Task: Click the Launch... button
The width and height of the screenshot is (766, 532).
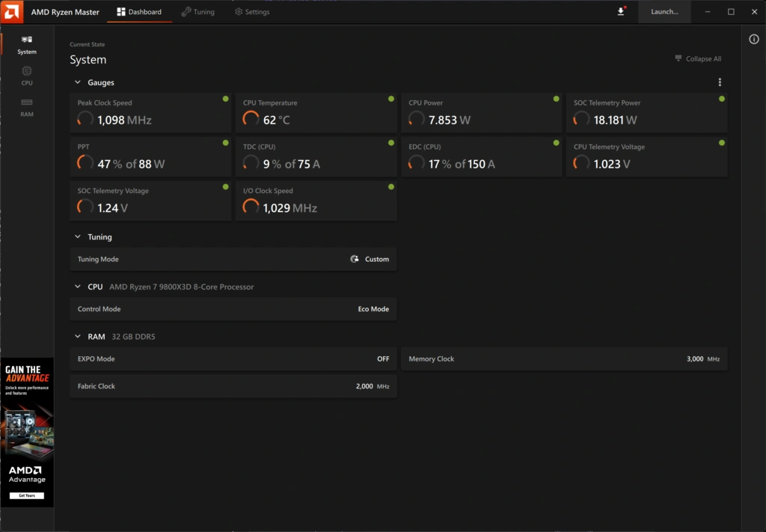Action: 664,12
